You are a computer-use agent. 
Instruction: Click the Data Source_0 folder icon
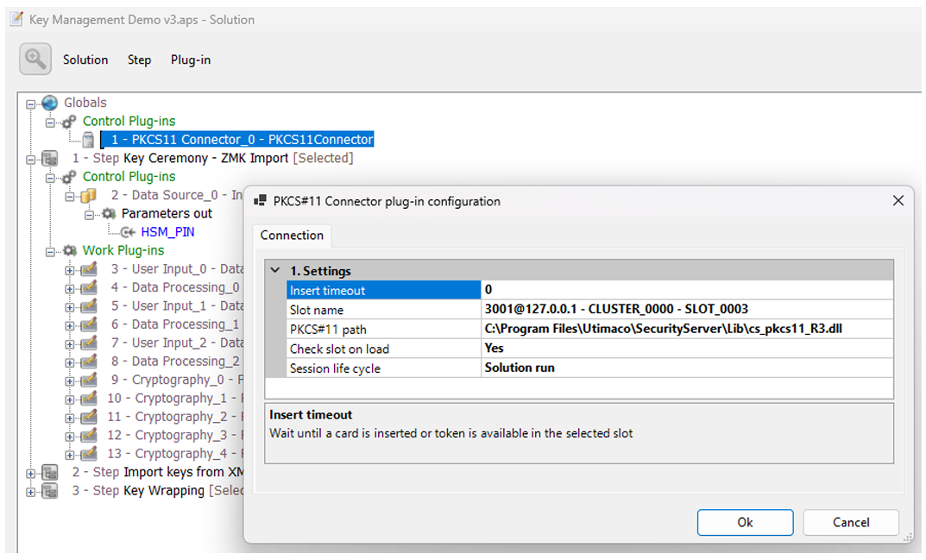[x=89, y=196]
